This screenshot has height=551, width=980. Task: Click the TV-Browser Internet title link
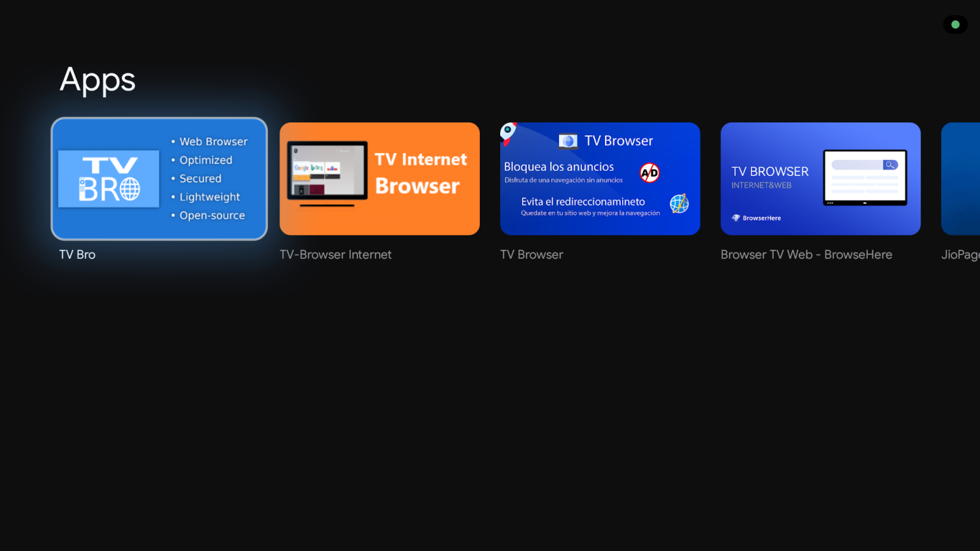click(335, 254)
